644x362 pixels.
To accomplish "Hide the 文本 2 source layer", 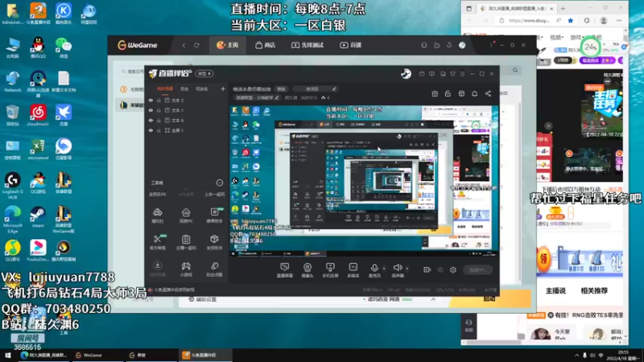I will [x=151, y=100].
